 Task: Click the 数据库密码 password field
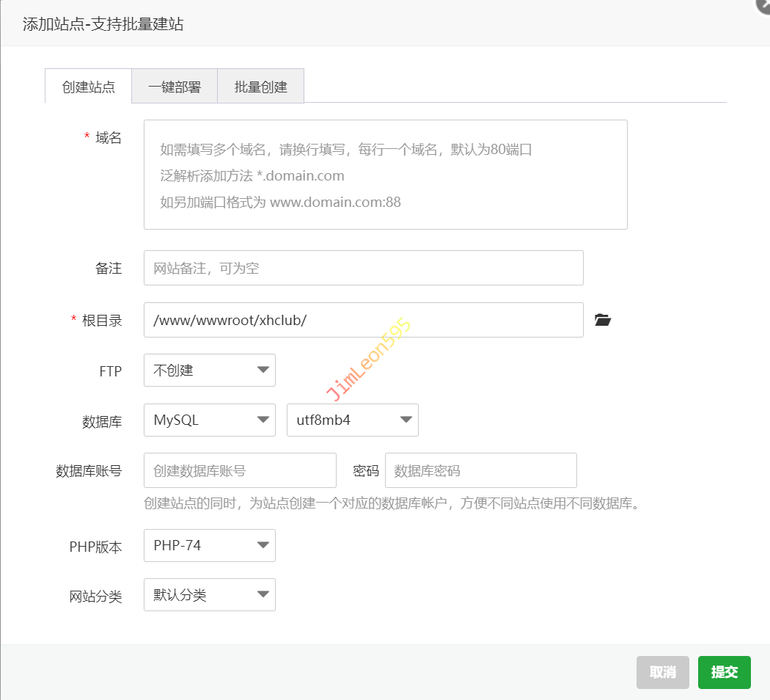click(x=480, y=470)
